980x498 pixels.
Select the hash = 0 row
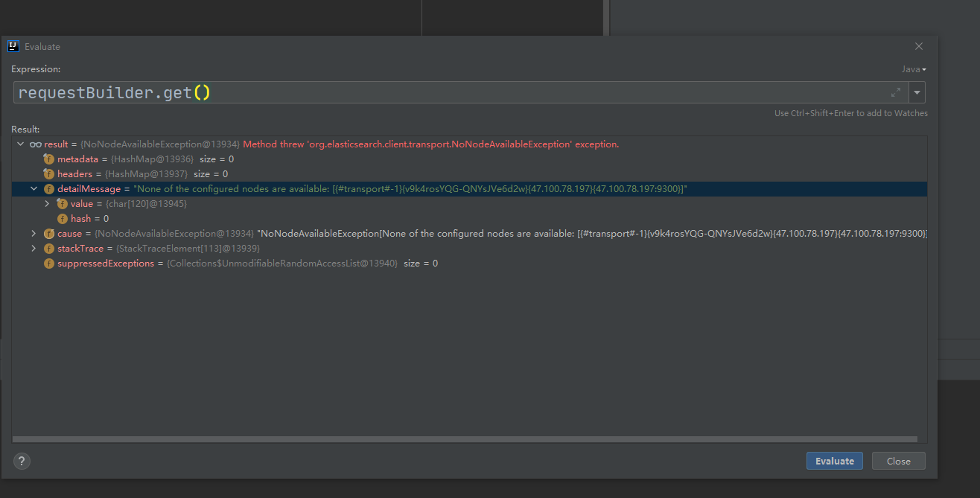point(469,219)
